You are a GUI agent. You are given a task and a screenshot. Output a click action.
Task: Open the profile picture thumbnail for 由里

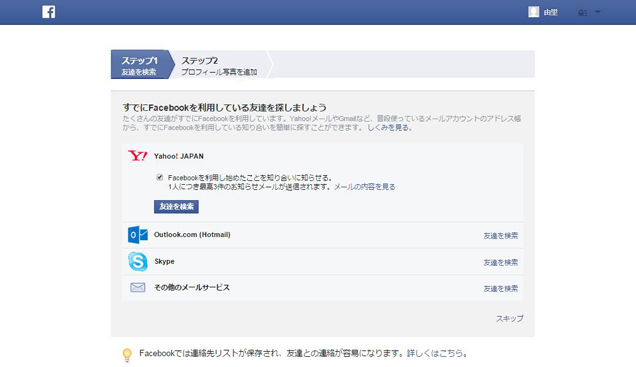click(x=534, y=12)
